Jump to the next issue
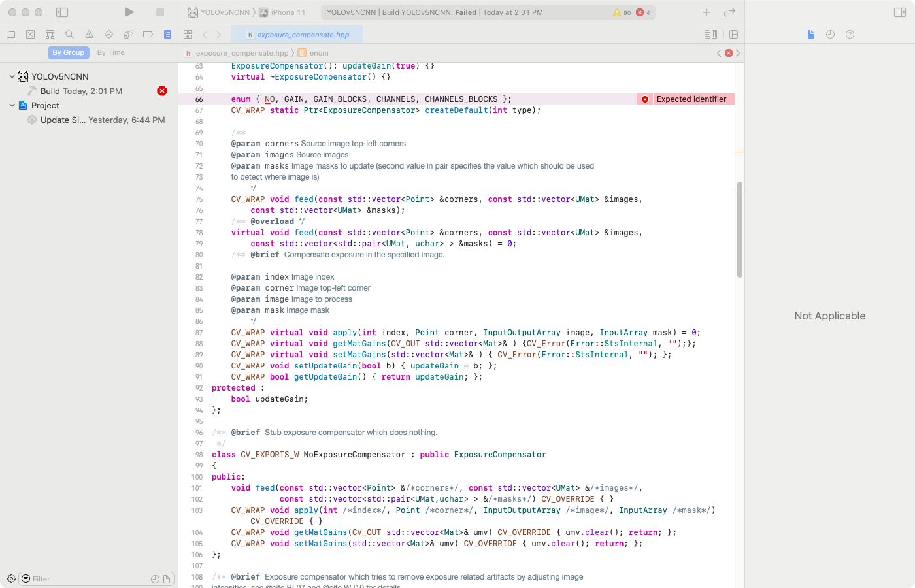The height and width of the screenshot is (588, 915). pos(738,53)
